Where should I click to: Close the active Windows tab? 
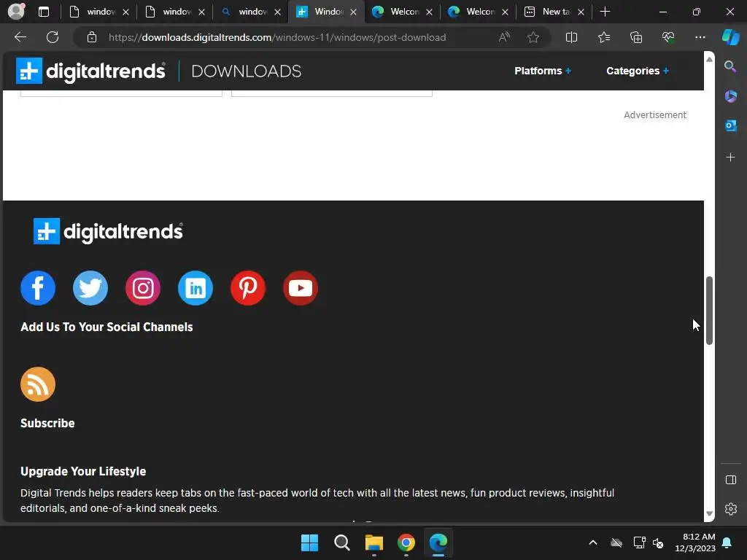(x=354, y=12)
